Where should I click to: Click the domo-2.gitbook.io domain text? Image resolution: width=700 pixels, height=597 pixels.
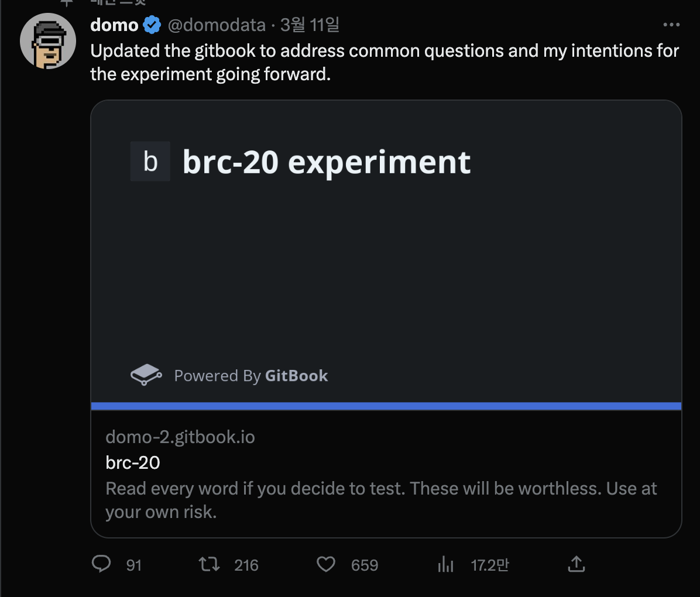click(180, 437)
